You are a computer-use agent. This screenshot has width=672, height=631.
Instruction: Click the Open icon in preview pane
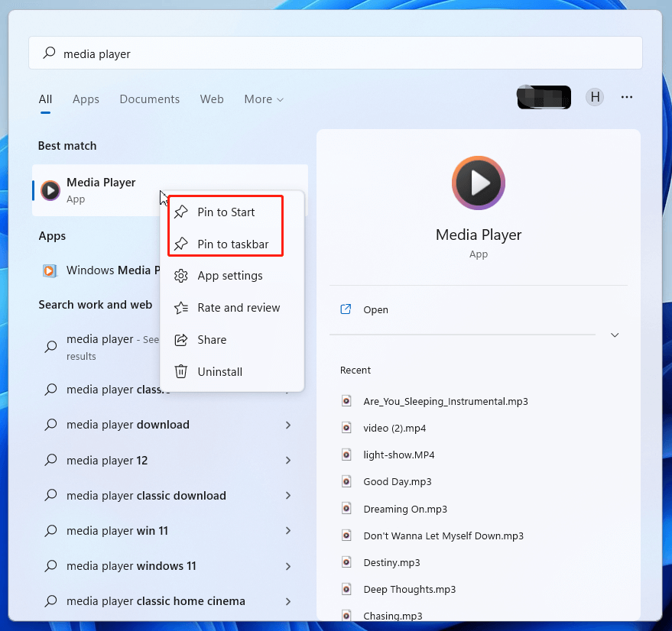[x=346, y=309]
